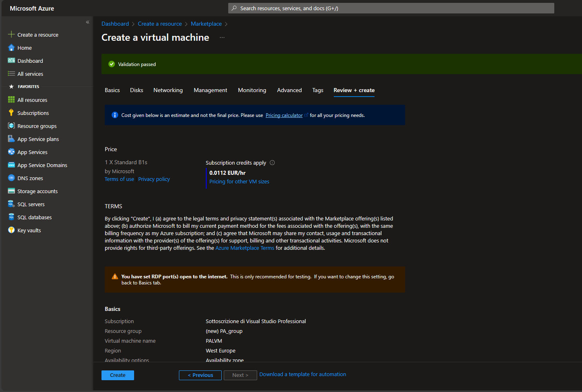Click the Create button
Viewport: 582px width, 392px height.
click(118, 375)
